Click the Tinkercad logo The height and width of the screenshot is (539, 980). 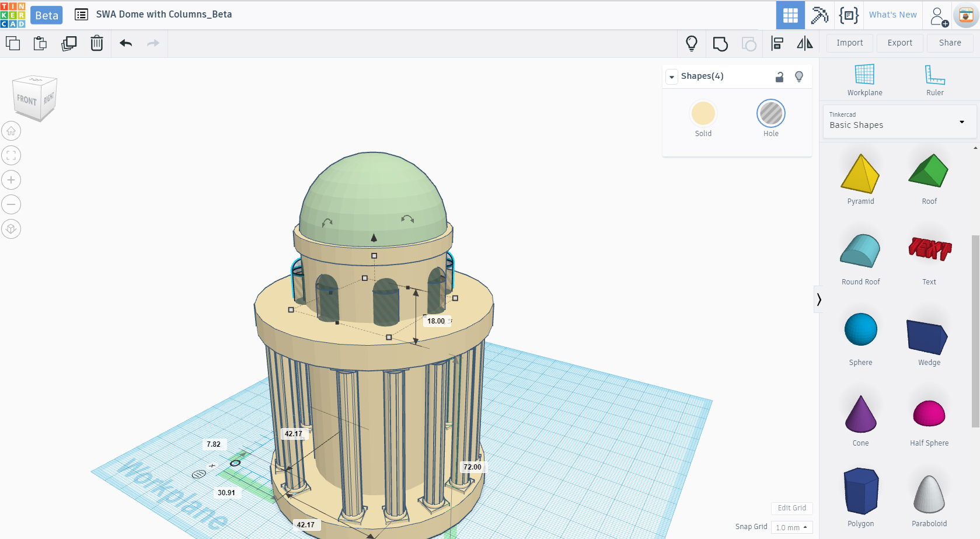[13, 15]
